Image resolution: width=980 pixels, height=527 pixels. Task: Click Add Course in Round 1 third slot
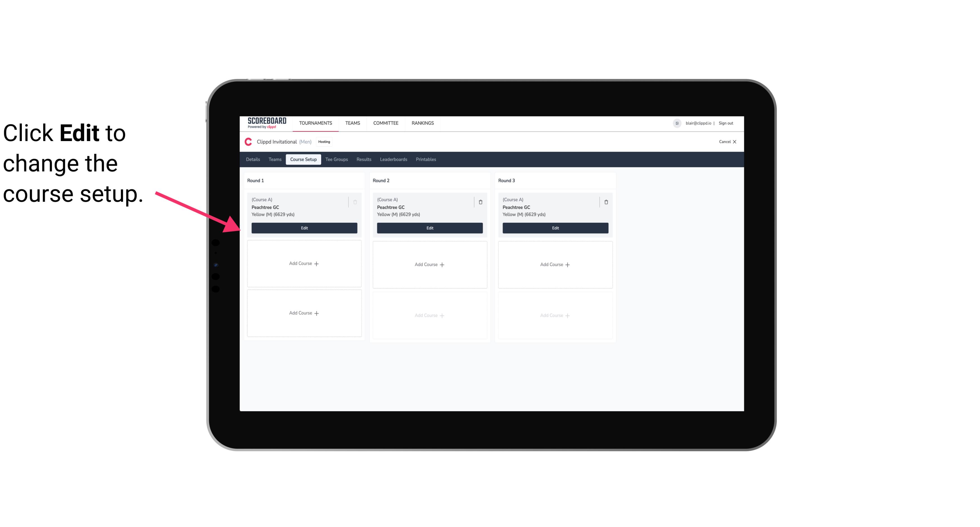(x=304, y=313)
